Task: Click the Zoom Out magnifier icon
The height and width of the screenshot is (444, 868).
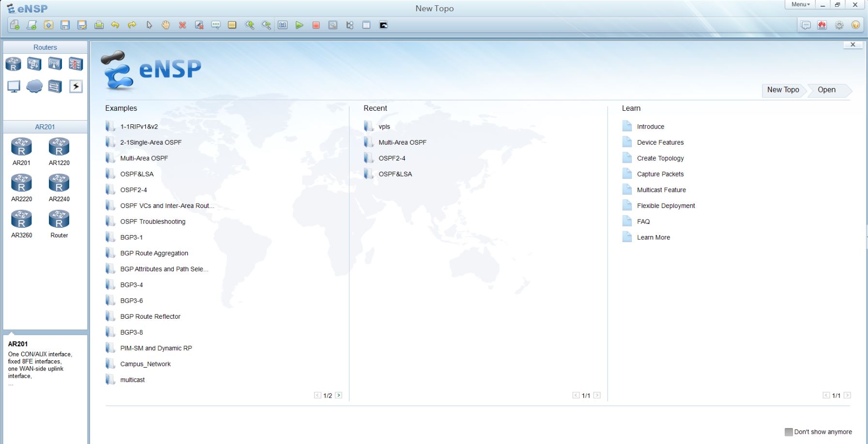Action: (266, 25)
